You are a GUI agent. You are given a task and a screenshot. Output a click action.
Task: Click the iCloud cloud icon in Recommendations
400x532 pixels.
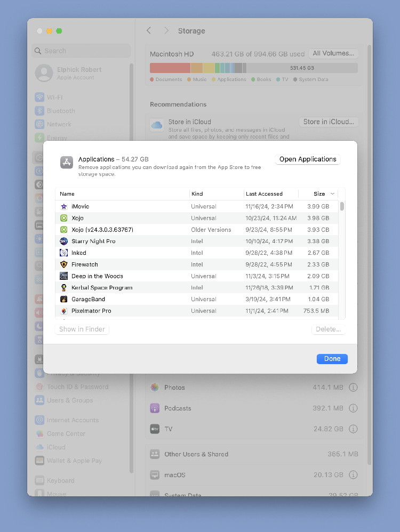click(157, 125)
